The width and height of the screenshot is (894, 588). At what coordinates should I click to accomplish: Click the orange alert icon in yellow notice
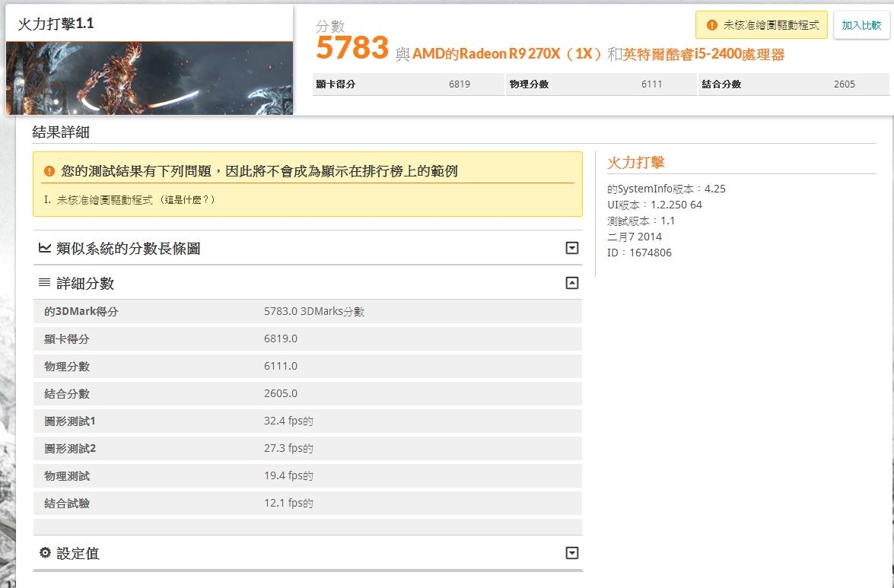point(49,171)
